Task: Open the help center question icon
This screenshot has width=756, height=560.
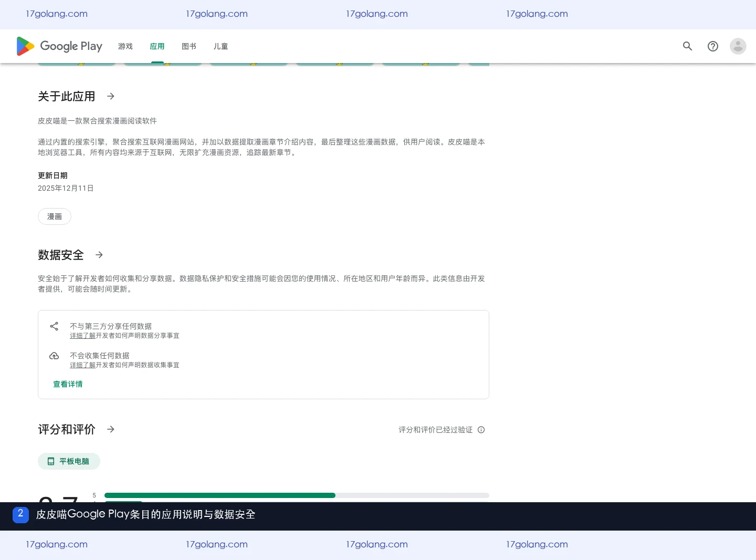Action: [712, 46]
